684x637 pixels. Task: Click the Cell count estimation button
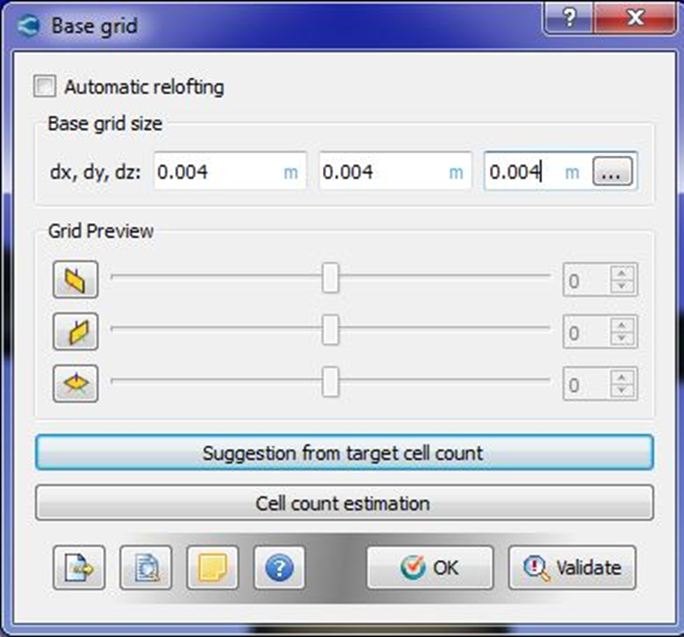pyautogui.click(x=344, y=503)
